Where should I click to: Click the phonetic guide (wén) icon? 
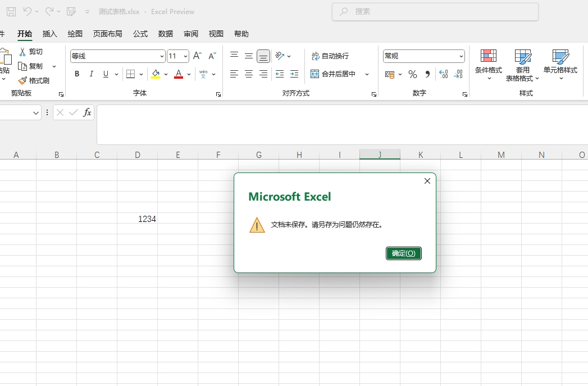point(203,74)
